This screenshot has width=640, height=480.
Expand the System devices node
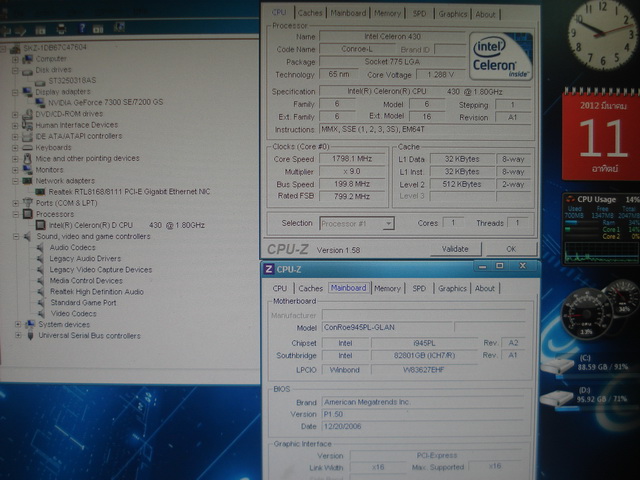[17, 324]
